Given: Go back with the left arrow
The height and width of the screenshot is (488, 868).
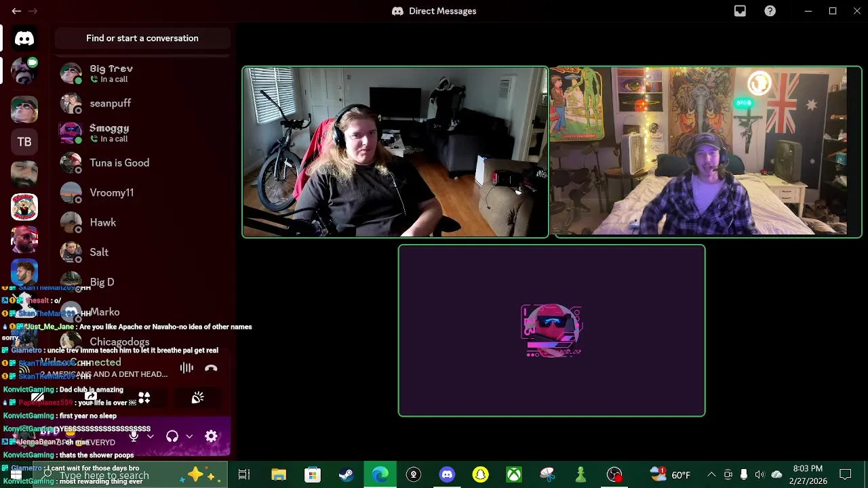Looking at the screenshot, I should pyautogui.click(x=16, y=11).
